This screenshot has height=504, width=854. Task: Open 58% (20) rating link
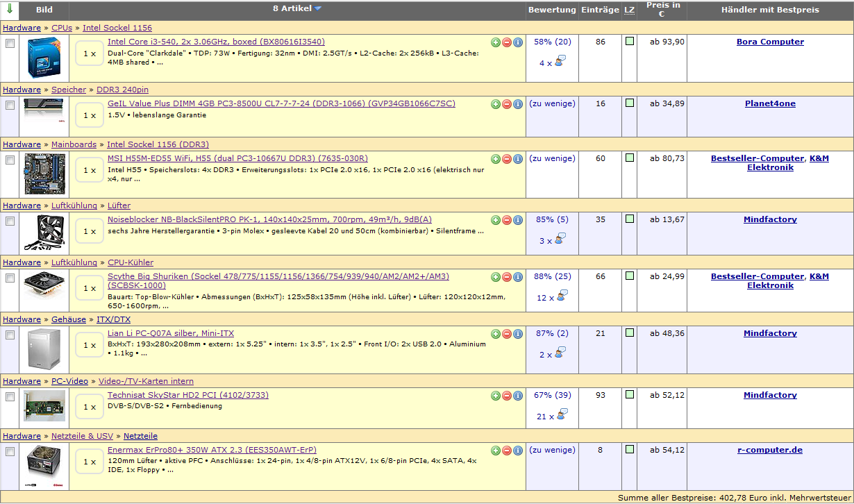(553, 42)
